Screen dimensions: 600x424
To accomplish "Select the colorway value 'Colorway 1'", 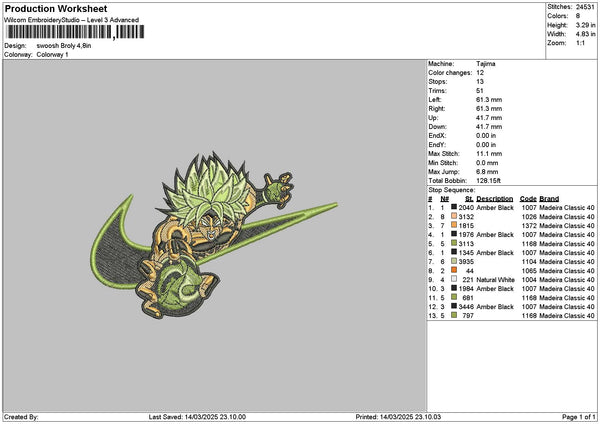I will point(52,55).
